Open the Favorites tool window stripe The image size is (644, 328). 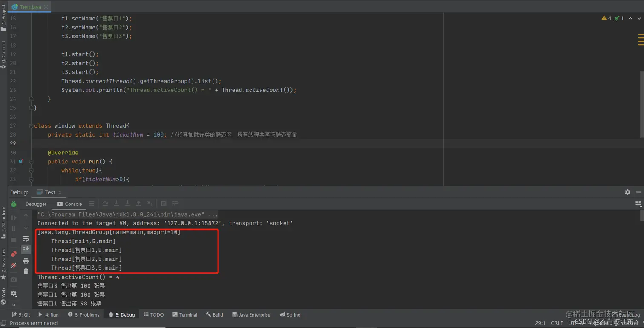pyautogui.click(x=3, y=264)
